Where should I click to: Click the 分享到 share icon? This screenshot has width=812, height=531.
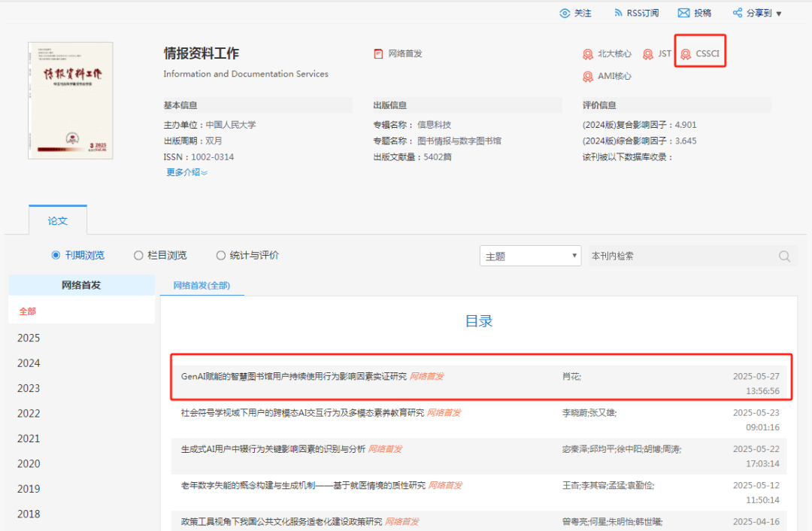coord(737,13)
